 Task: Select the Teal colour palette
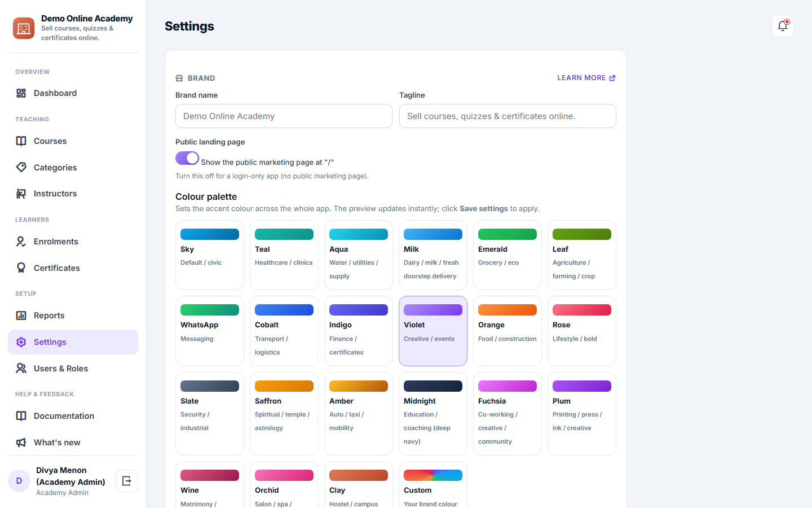284,255
